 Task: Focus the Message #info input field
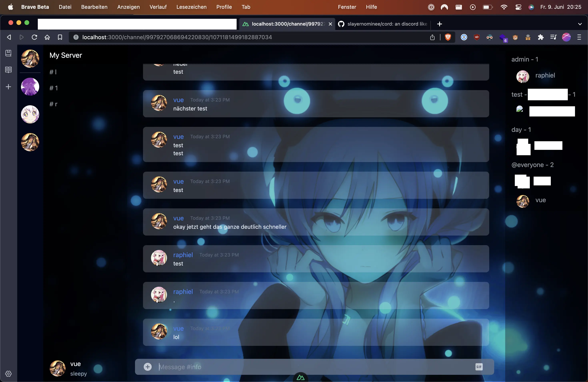pos(314,367)
